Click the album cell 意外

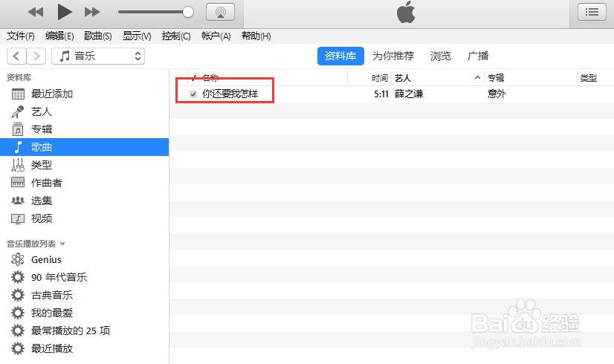pos(497,94)
